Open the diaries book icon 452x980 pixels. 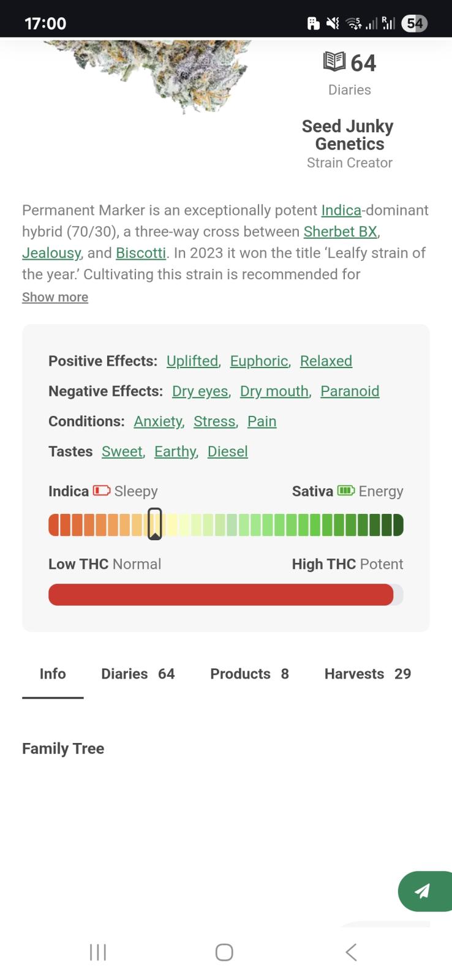334,62
